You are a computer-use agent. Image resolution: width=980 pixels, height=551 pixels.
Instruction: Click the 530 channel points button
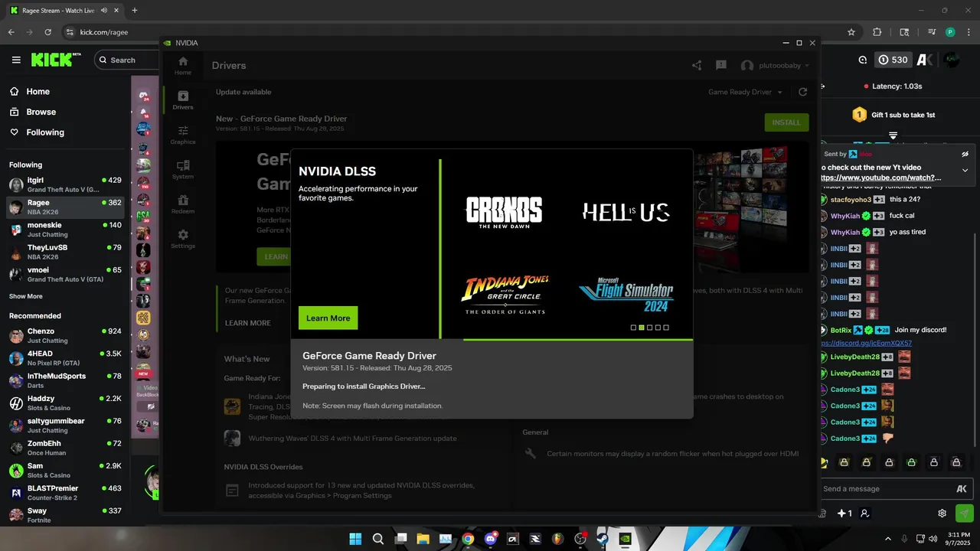[x=893, y=60]
